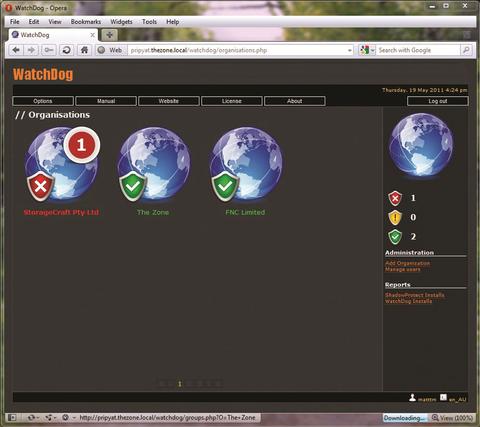Screen dimensions: 480x427
Task: Click the green check shield on The Zone
Action: point(133,186)
